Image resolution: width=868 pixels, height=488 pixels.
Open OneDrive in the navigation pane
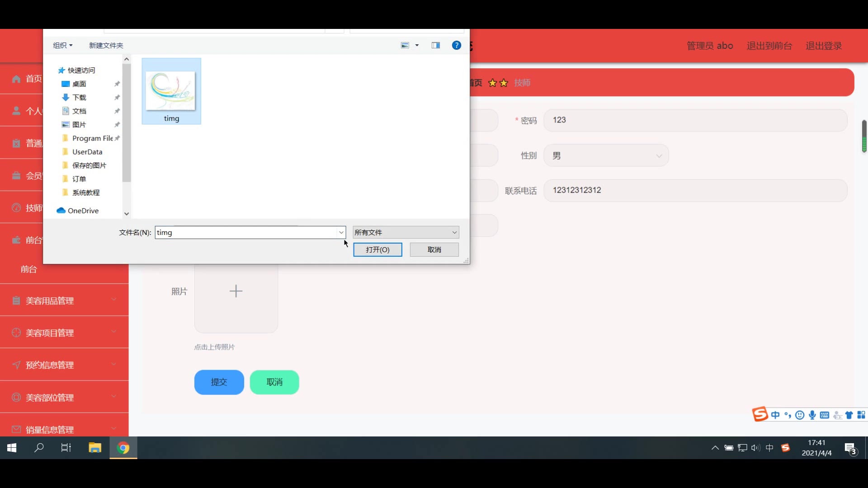tap(83, 211)
